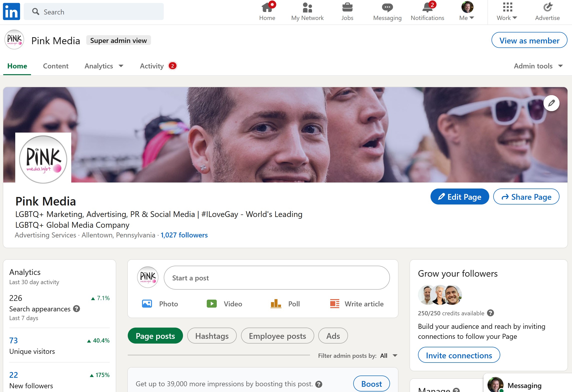Open the Filter admin posts by All dropdown
This screenshot has width=572, height=392.
point(389,356)
